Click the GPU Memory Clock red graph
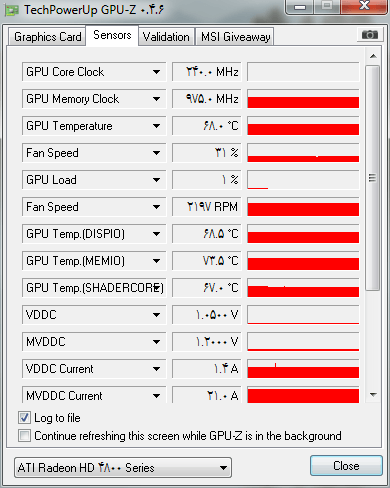 point(303,99)
